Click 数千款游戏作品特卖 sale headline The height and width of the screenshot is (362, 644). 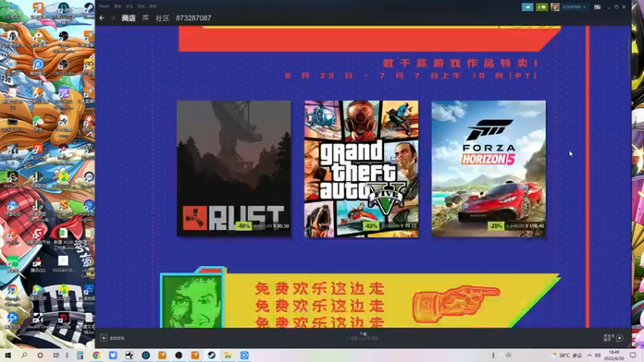[x=460, y=64]
